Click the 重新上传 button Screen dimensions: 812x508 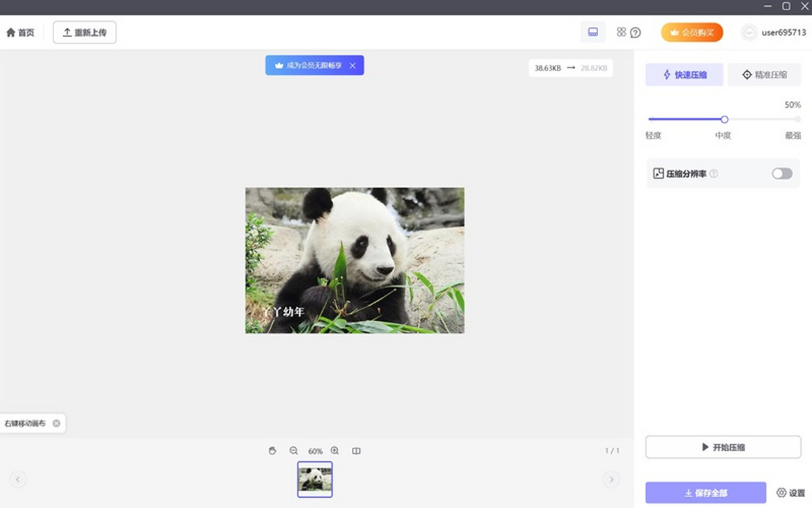pos(85,33)
